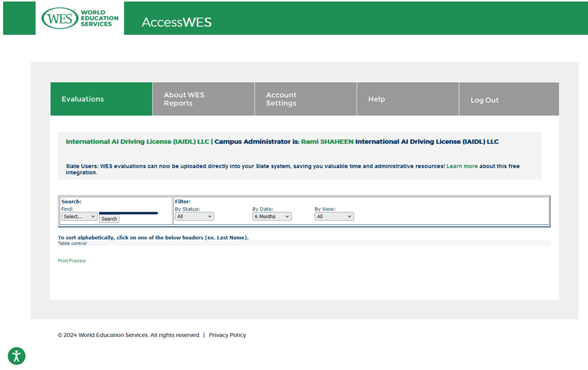Viewport: 588px width, 370px height.
Task: Click the 2024 World Education Services copyright text
Action: (129, 335)
